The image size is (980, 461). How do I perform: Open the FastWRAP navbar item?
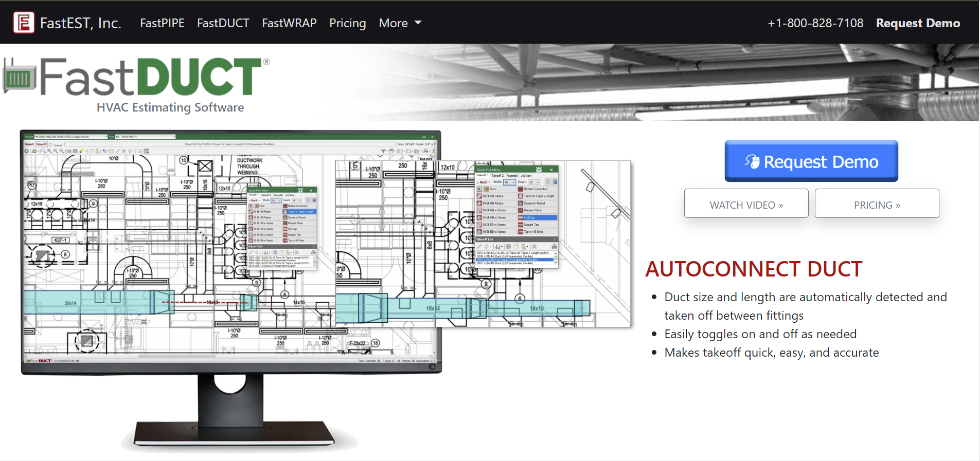pos(289,23)
